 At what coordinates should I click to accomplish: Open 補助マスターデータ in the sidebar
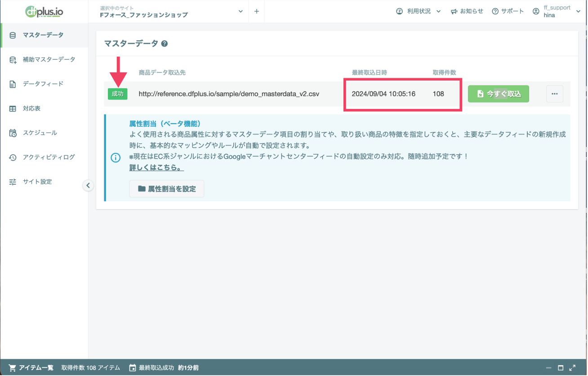point(44,59)
